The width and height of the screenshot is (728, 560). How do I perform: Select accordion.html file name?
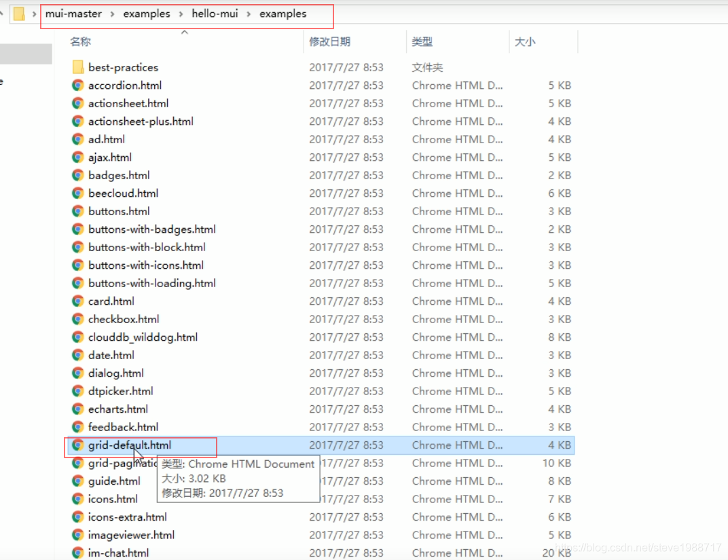[x=125, y=86]
